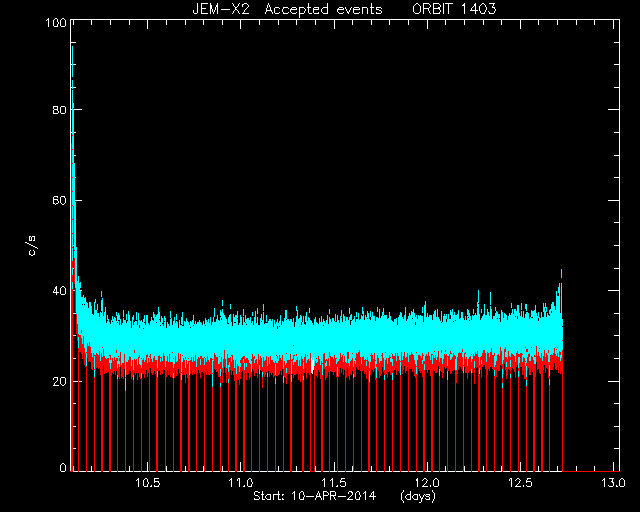Click the Start: 10-APR-2014 axis label
This screenshot has width=640, height=512.
pos(314,496)
